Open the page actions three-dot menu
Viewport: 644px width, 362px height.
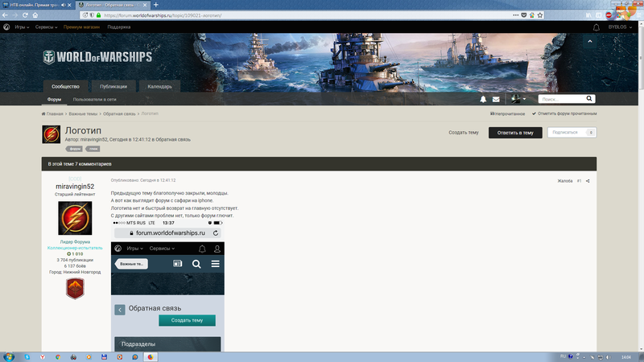click(x=515, y=15)
